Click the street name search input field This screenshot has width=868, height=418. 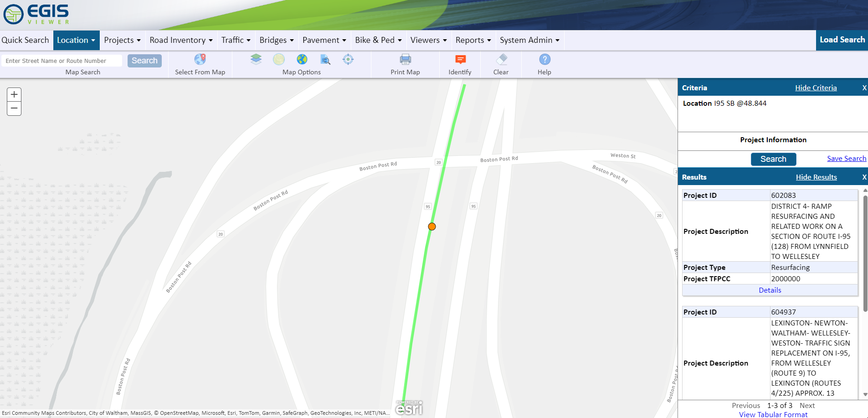click(x=62, y=60)
